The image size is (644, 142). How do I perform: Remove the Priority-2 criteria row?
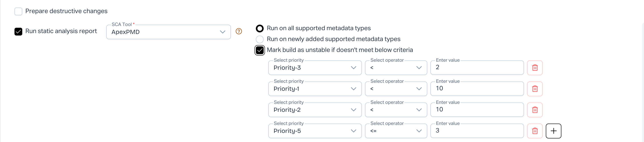coord(535,110)
